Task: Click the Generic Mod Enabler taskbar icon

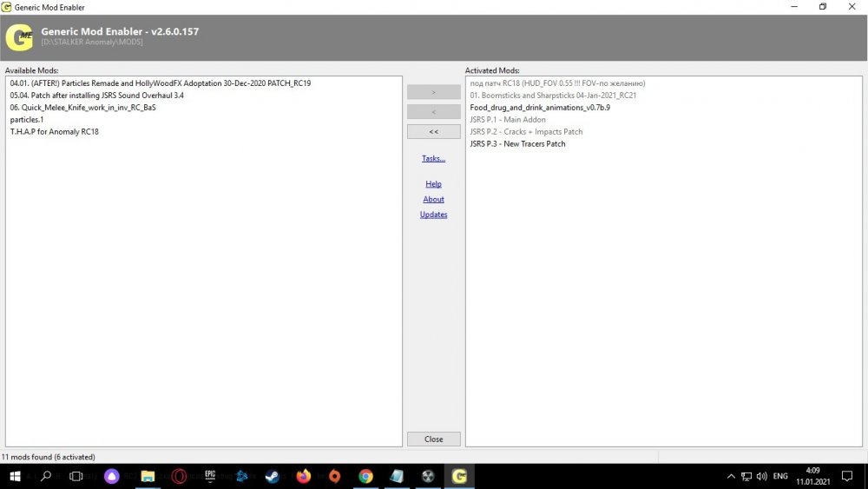Action: coord(459,476)
